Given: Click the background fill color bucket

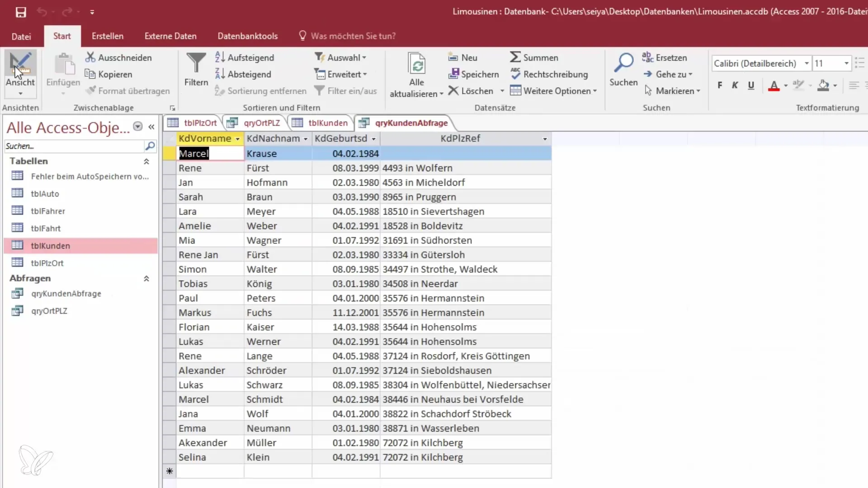Looking at the screenshot, I should pyautogui.click(x=824, y=85).
